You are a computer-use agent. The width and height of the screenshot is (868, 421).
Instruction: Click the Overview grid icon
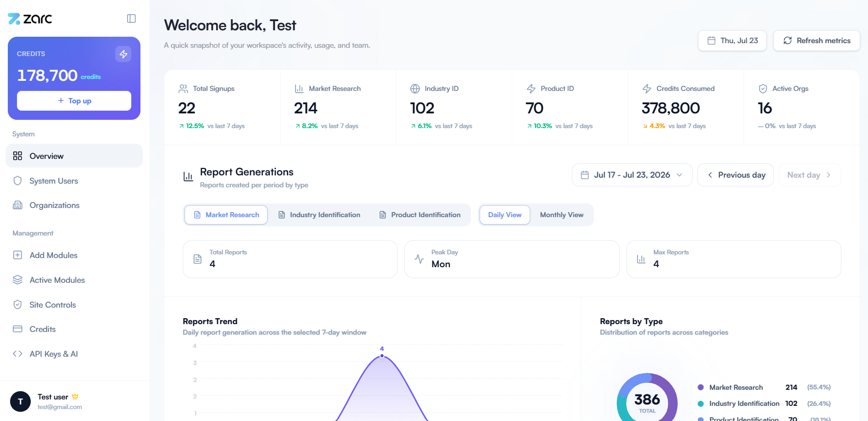[x=17, y=156]
